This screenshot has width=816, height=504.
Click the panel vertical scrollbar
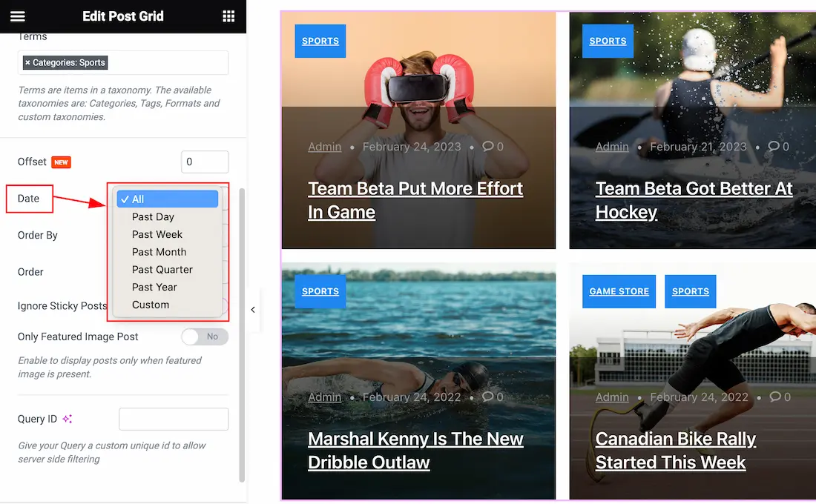[242, 335]
